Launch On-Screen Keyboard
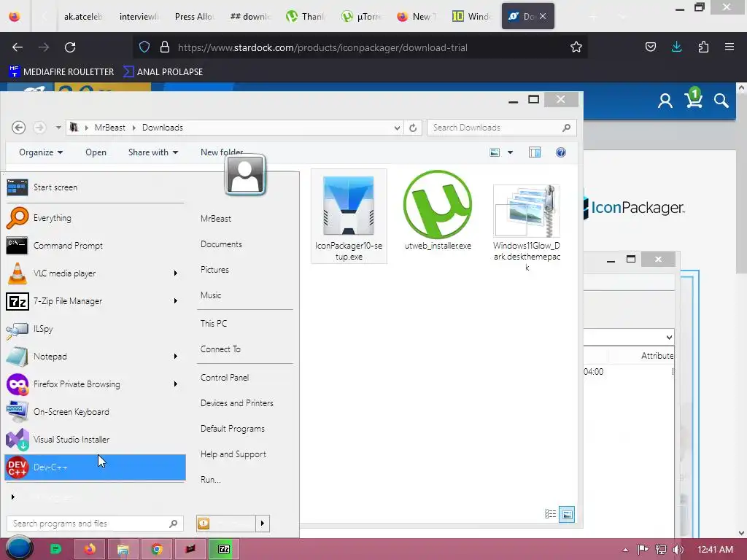This screenshot has height=560, width=747. [94, 411]
